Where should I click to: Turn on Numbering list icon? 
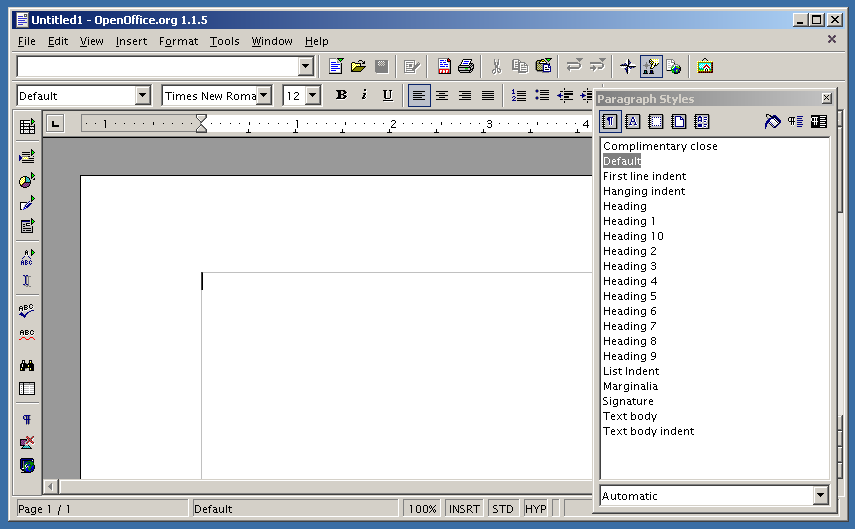(519, 95)
